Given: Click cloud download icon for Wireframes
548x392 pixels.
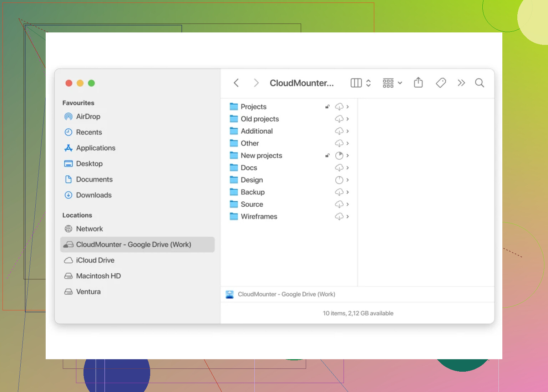Looking at the screenshot, I should pyautogui.click(x=339, y=216).
